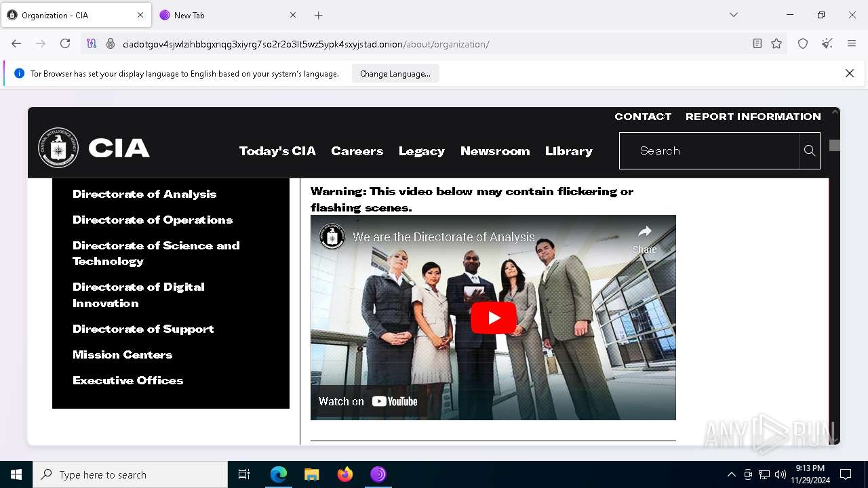Open the CIA channel avatar in video
Viewport: 868px width, 488px height.
tap(332, 237)
